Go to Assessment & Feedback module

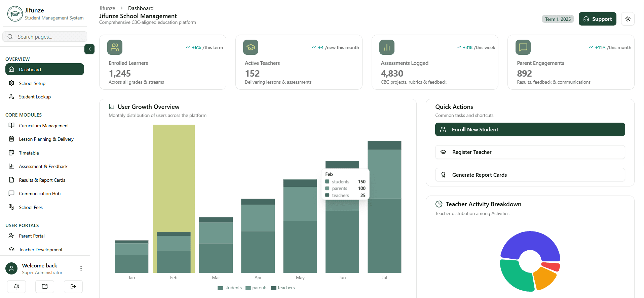(x=43, y=166)
